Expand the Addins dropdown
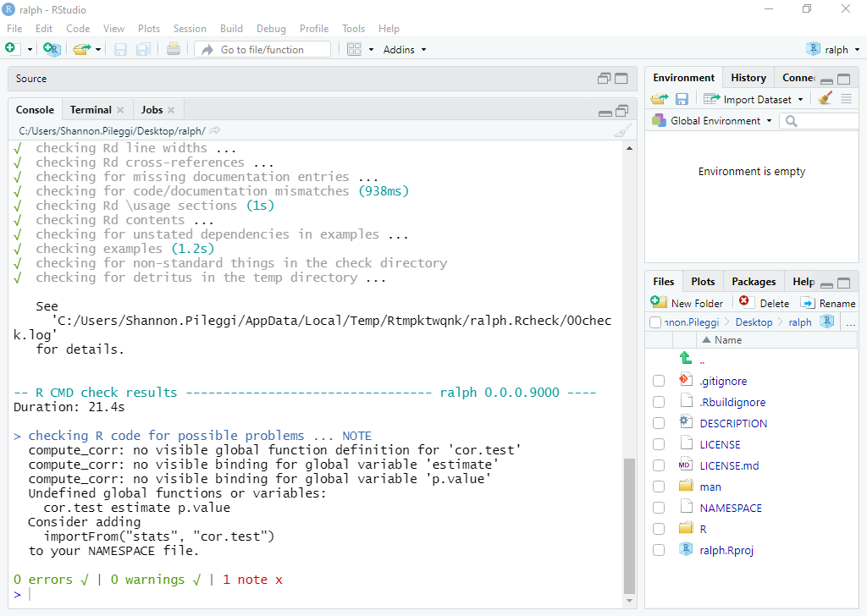 406,50
